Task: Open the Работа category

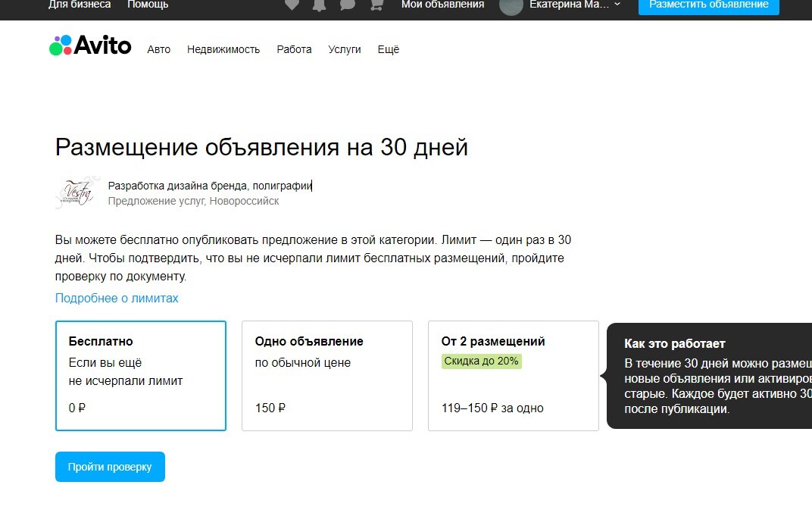Action: tap(294, 49)
